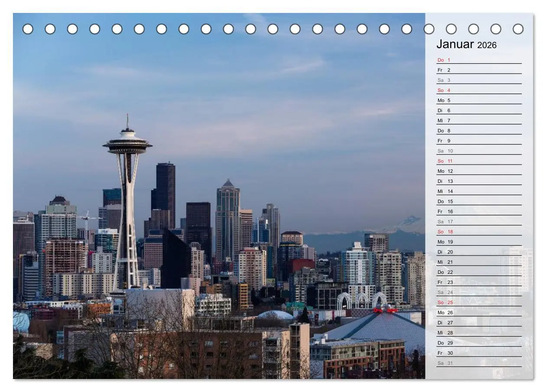Select the 'Mo 19' calendar row

tap(479, 242)
